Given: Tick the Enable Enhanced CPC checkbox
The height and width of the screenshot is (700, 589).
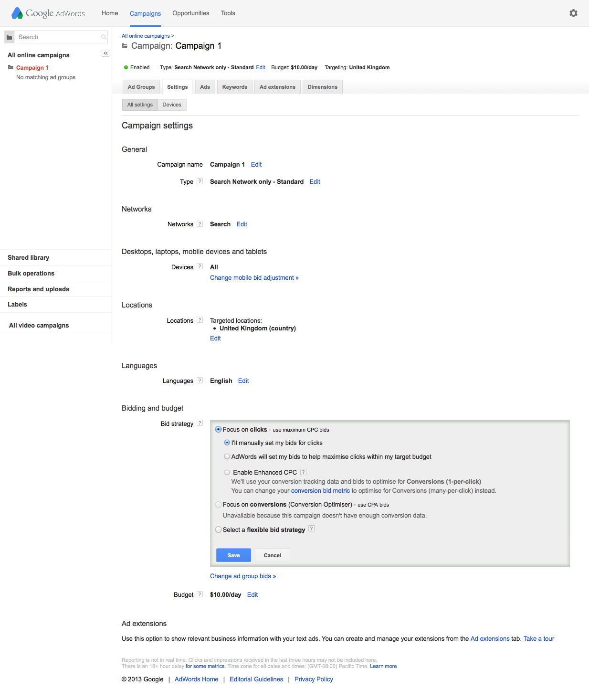Looking at the screenshot, I should (x=227, y=472).
